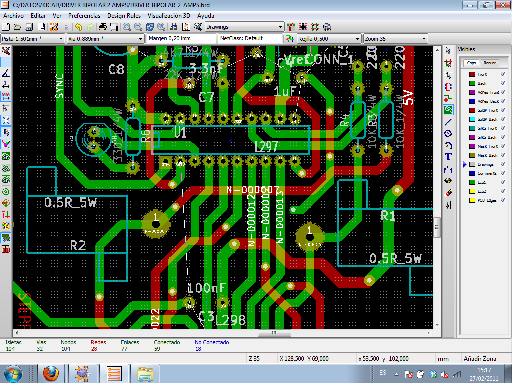Select the add tracks and vias tool

448,98
